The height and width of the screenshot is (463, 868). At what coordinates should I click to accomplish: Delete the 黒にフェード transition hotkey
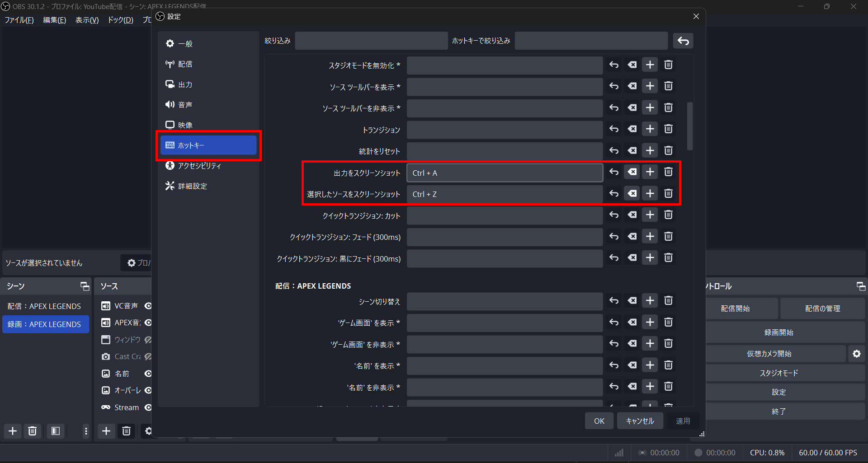point(668,258)
